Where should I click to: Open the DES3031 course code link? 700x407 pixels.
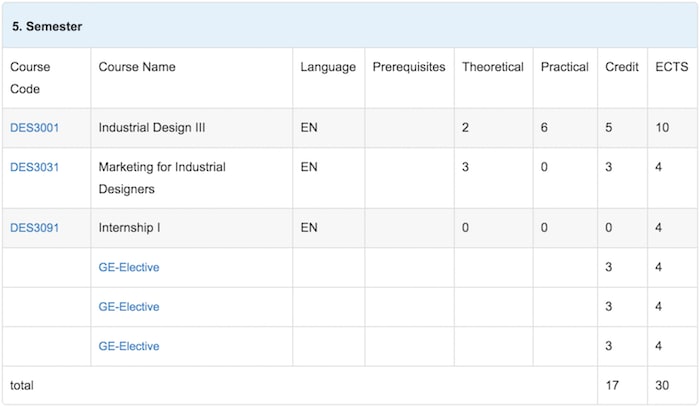(34, 167)
